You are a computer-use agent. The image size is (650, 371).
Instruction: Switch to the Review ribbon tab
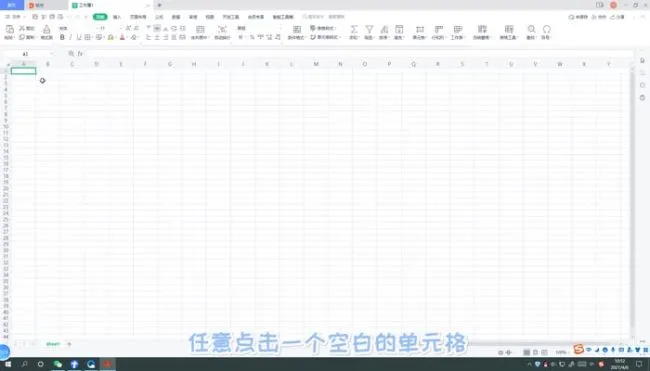point(193,17)
